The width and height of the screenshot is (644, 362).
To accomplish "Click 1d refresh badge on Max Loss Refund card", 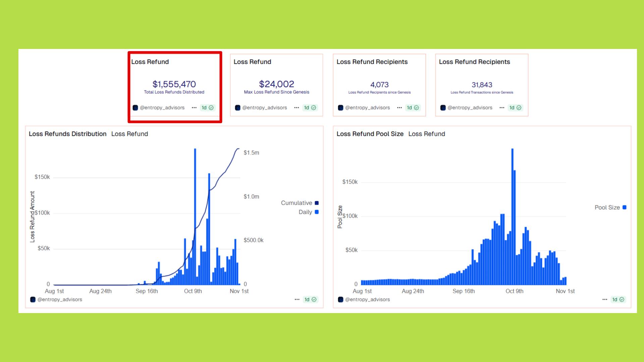I will pyautogui.click(x=310, y=108).
